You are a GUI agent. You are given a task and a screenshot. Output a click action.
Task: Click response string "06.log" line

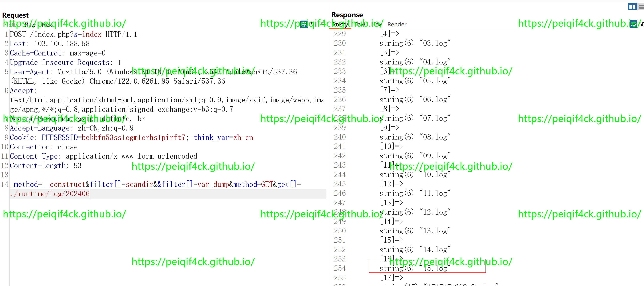pyautogui.click(x=415, y=99)
